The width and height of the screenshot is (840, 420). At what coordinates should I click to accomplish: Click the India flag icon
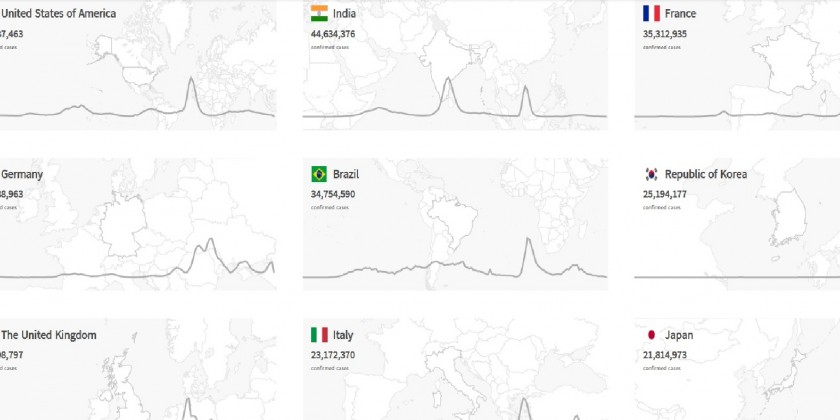(x=319, y=13)
